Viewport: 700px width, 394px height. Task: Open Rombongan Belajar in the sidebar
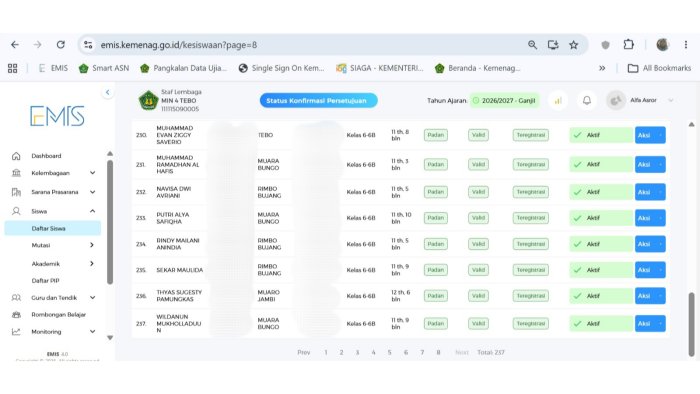pos(49,315)
